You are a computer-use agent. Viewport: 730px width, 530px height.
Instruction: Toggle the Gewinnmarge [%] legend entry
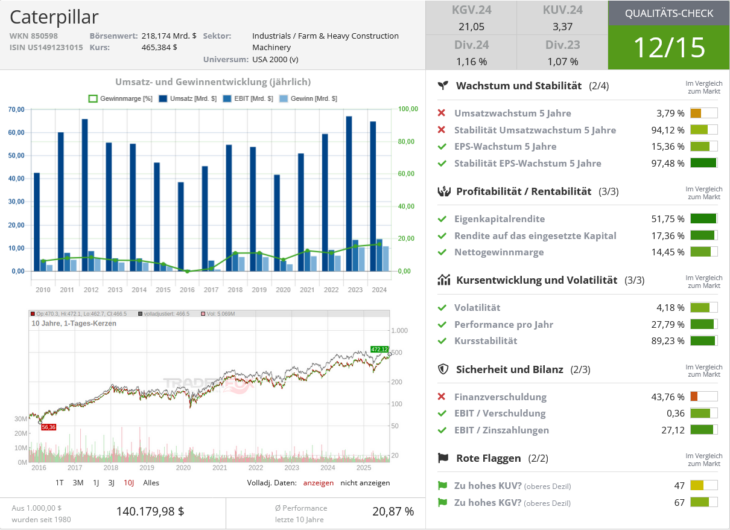[121, 99]
